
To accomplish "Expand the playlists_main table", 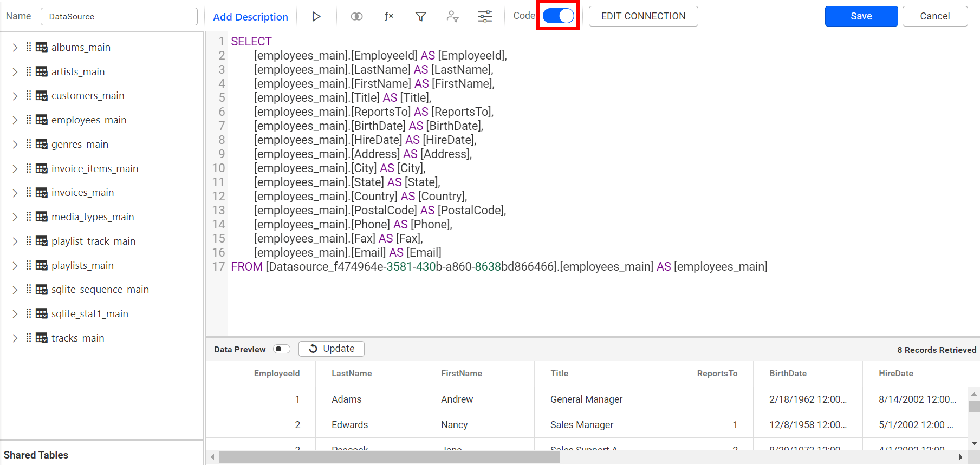I will 15,265.
